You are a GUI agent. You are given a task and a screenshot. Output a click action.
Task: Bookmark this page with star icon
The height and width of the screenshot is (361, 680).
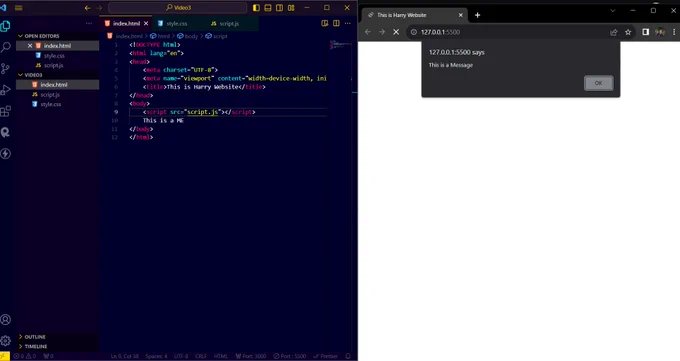tap(628, 32)
